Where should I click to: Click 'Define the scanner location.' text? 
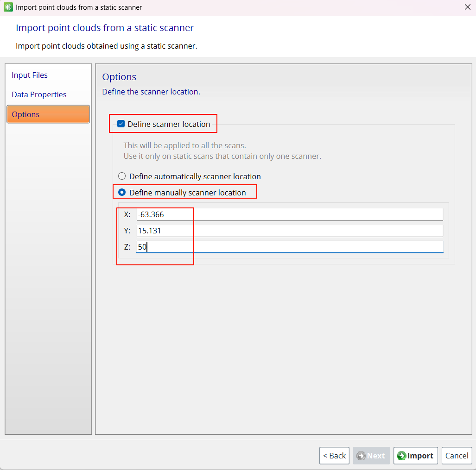click(x=151, y=92)
